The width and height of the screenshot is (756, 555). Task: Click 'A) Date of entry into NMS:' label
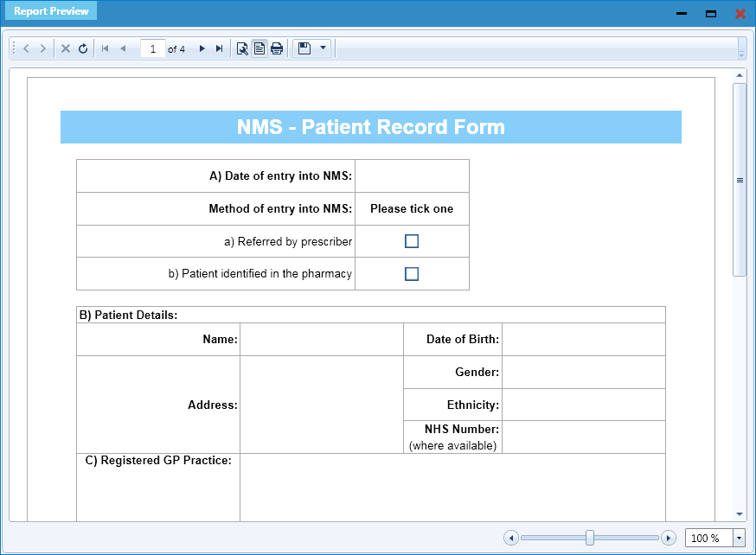[x=280, y=175]
